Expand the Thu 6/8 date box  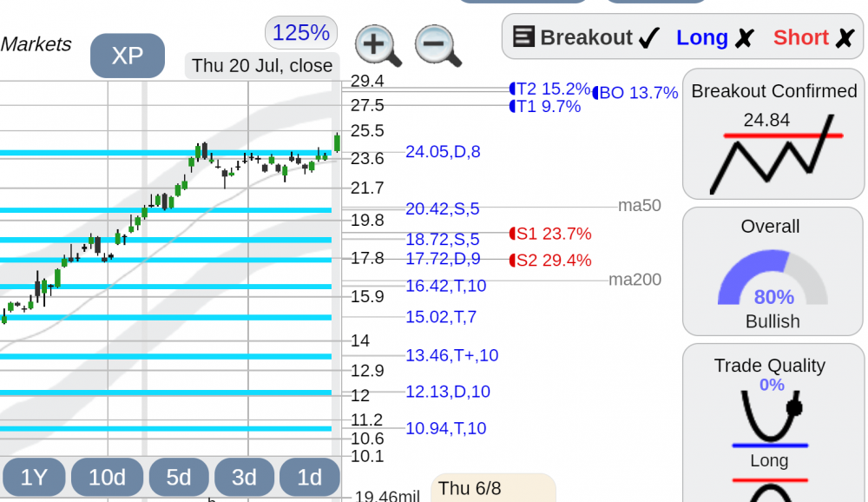click(x=493, y=488)
